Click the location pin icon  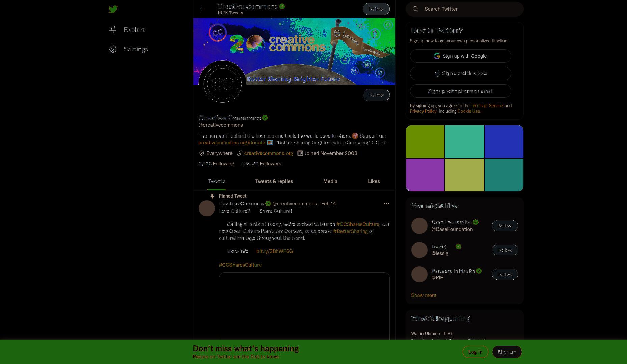pos(201,153)
